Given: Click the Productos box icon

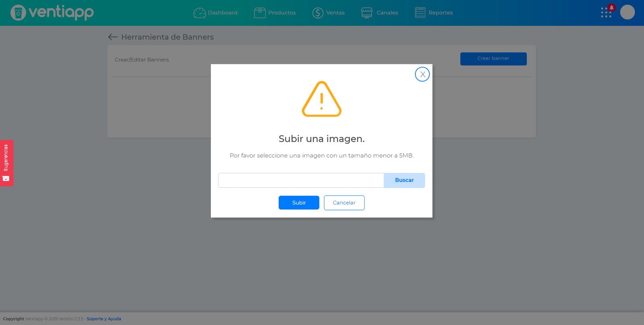Looking at the screenshot, I should [260, 13].
